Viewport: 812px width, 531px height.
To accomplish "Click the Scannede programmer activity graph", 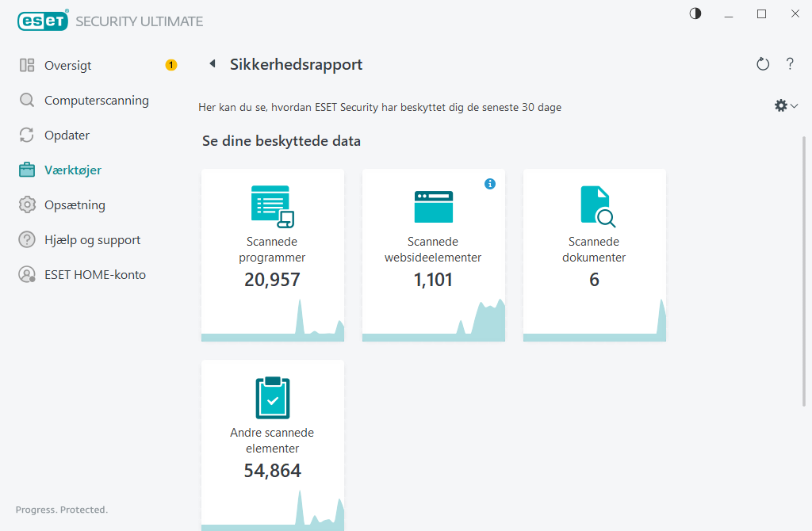I will tap(273, 320).
